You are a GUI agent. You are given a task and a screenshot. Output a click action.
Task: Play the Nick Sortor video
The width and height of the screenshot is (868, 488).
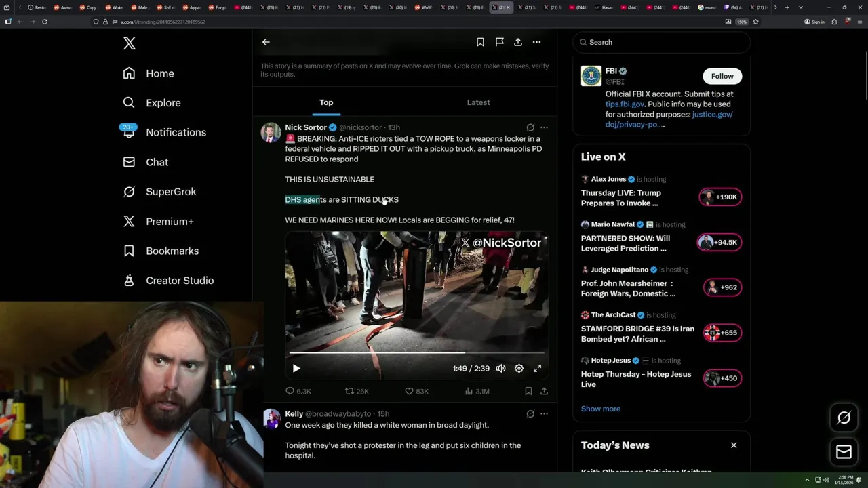point(296,369)
